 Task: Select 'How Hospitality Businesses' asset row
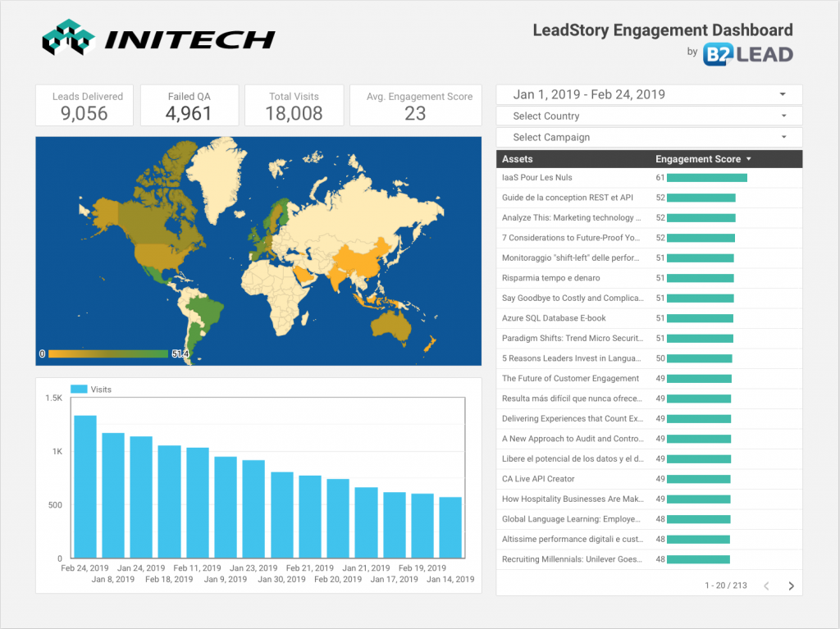point(650,499)
